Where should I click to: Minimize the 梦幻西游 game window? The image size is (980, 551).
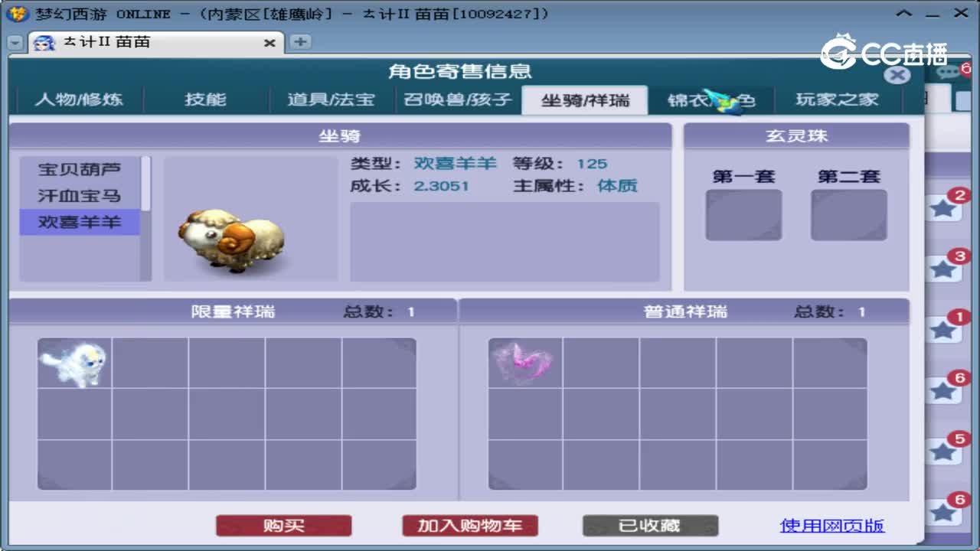[933, 13]
